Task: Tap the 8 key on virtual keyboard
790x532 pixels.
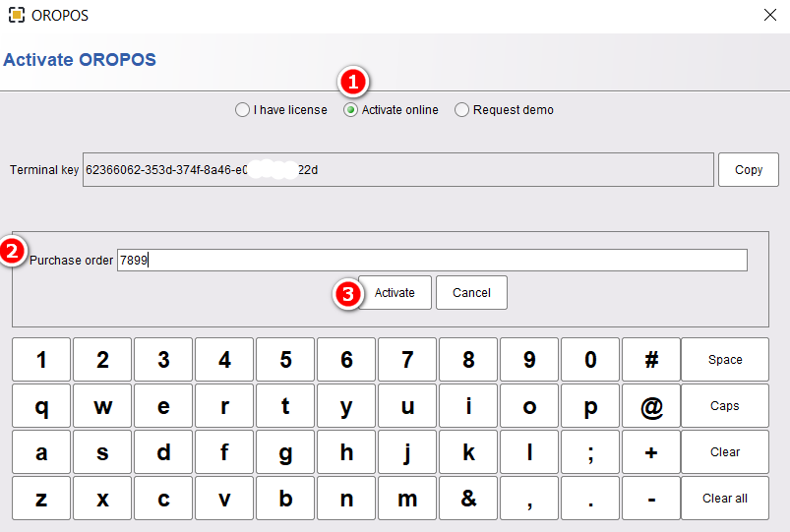Action: [468, 360]
